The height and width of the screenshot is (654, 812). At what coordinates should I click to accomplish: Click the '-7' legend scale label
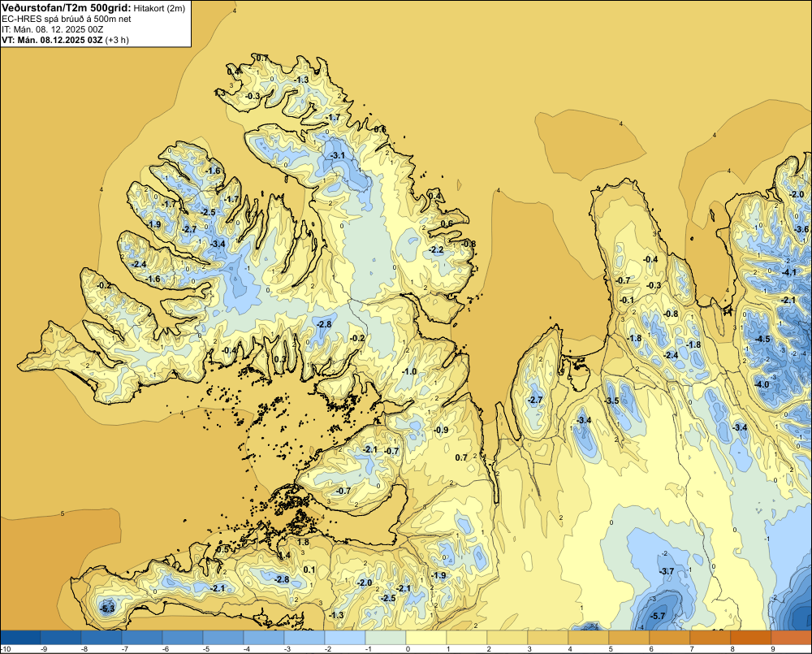pyautogui.click(x=124, y=649)
